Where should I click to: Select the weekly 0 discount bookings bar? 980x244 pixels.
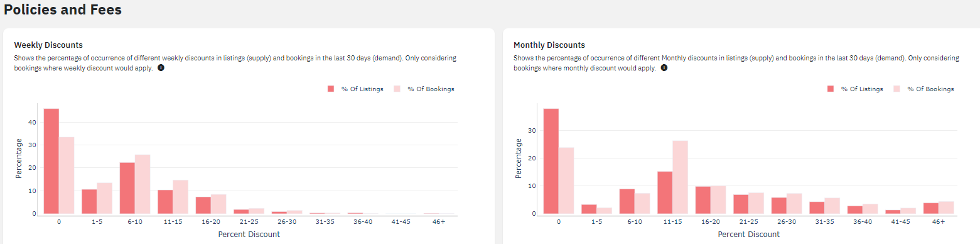(x=67, y=175)
